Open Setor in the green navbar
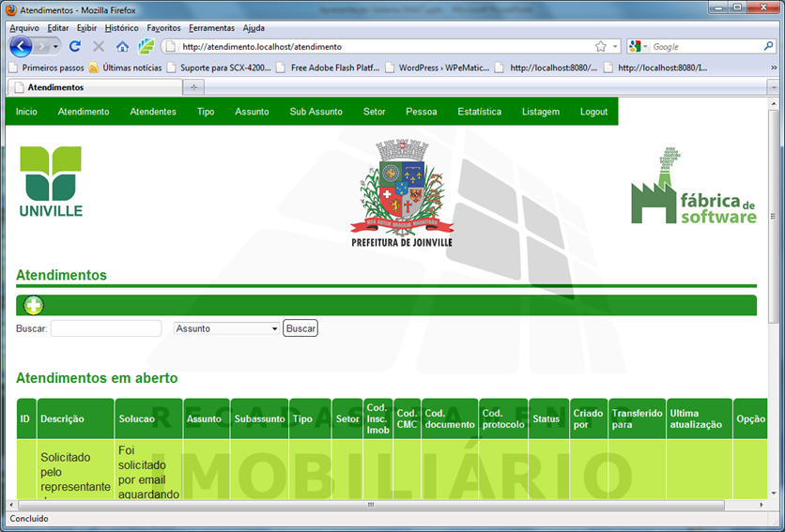 click(374, 112)
